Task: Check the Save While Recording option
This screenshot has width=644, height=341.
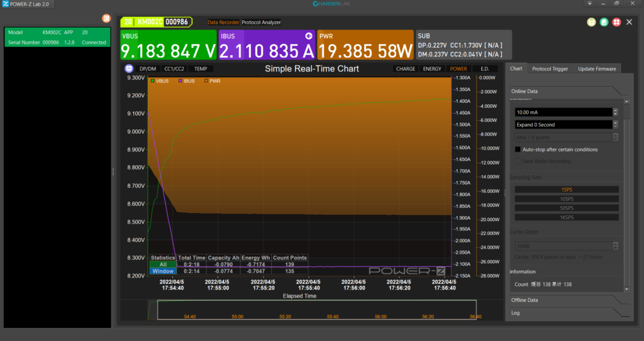Action: (518, 161)
